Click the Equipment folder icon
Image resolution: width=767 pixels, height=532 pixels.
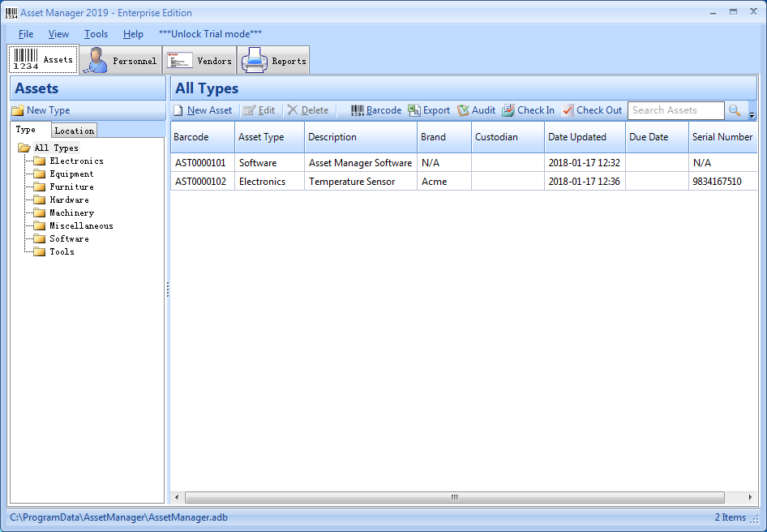coord(40,174)
